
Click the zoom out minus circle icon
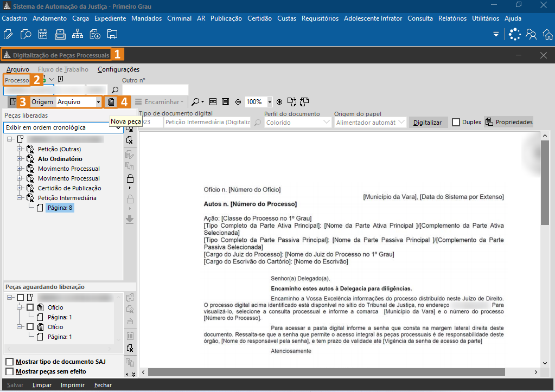click(238, 102)
